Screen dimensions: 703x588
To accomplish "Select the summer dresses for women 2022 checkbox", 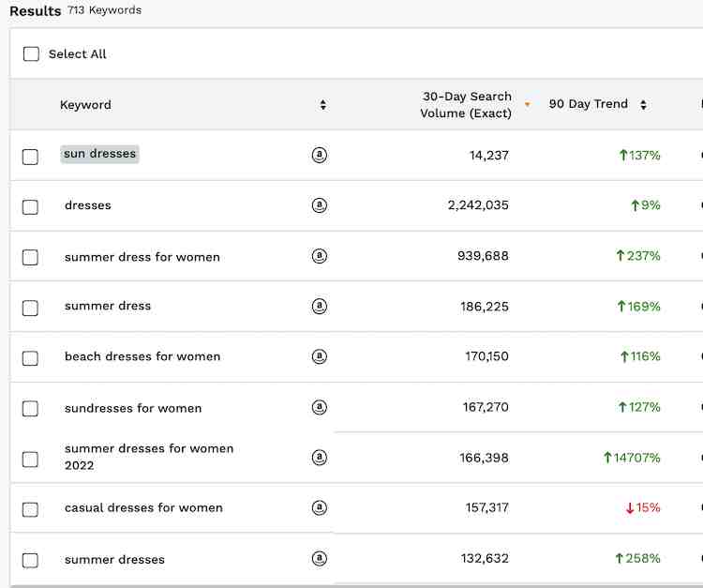I will (x=30, y=460).
